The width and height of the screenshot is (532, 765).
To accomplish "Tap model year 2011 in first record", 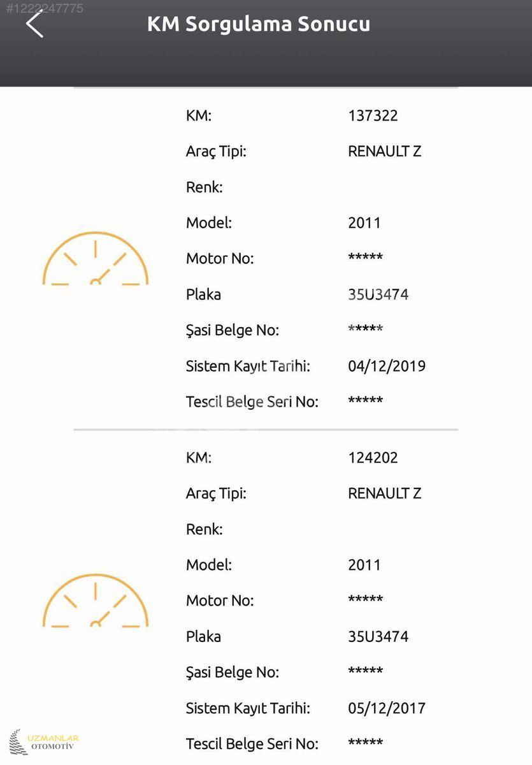I will point(364,223).
